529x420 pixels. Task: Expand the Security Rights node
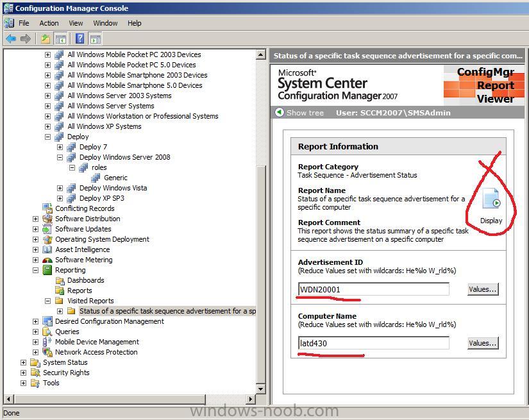23,373
